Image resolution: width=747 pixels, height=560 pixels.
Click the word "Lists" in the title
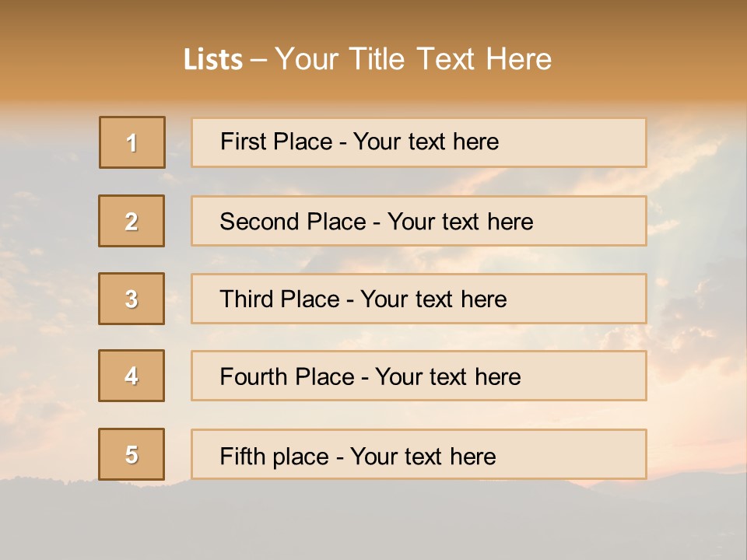pos(212,60)
